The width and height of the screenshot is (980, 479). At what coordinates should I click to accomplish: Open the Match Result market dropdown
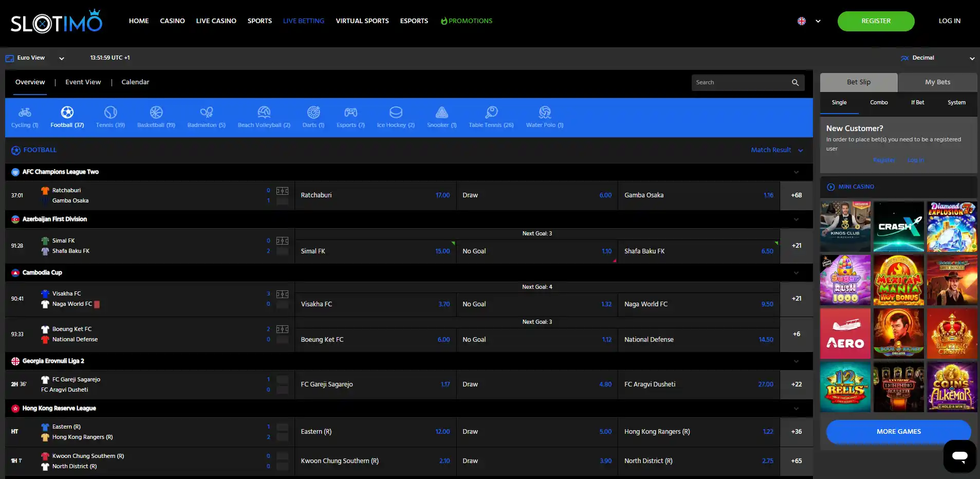[x=776, y=150]
